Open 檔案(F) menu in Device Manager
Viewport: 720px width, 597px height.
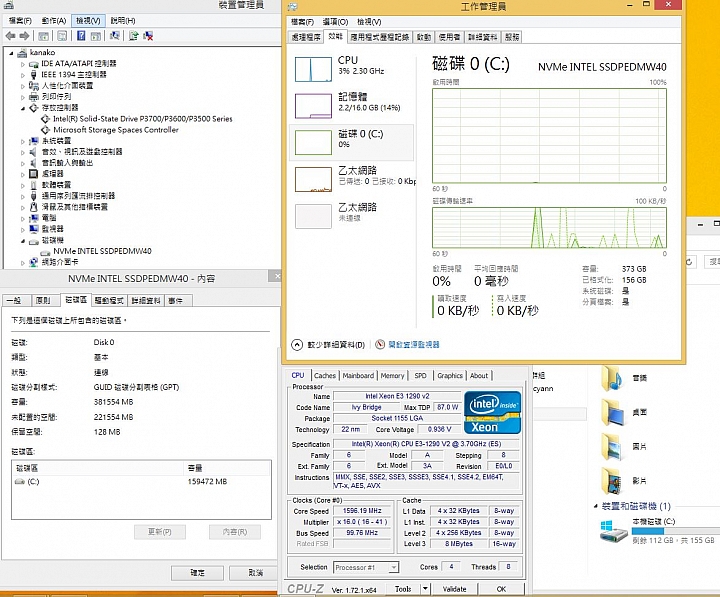tap(20, 21)
